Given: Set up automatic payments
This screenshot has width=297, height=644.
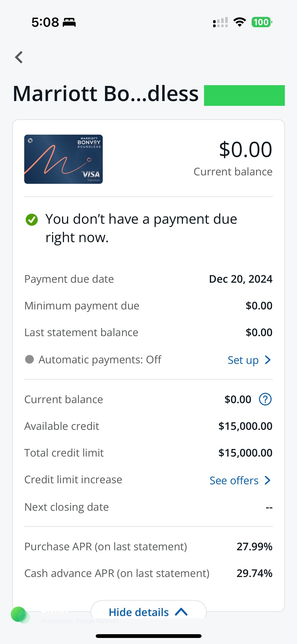Looking at the screenshot, I should (x=243, y=360).
